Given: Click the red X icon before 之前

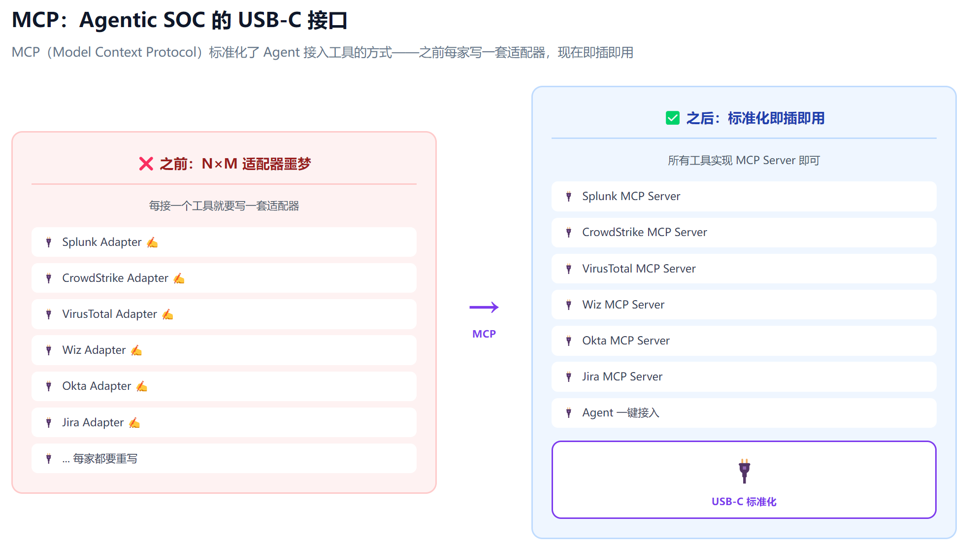Looking at the screenshot, I should pyautogui.click(x=146, y=164).
